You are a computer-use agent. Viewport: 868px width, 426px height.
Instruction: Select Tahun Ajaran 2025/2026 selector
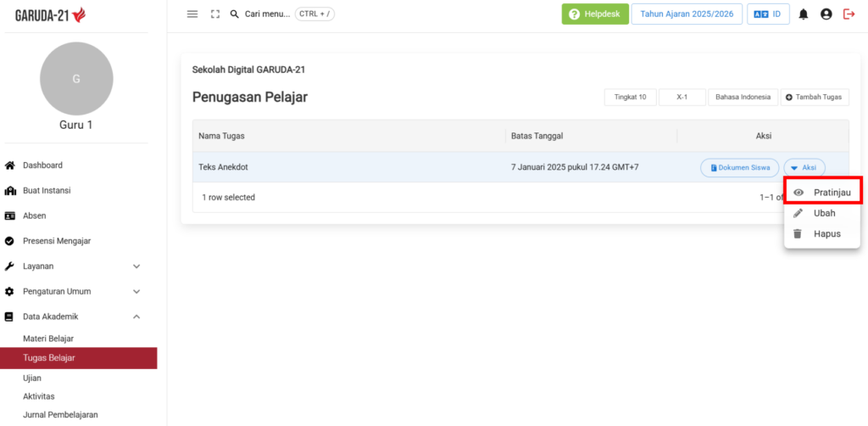[687, 14]
